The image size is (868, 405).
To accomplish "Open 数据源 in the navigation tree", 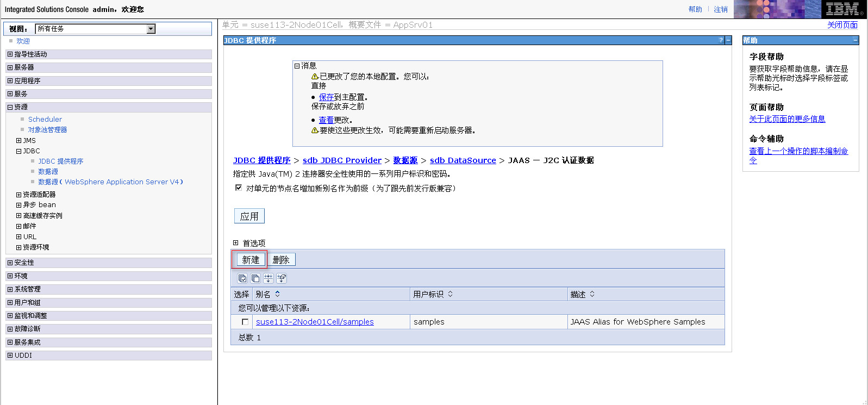I will [48, 172].
